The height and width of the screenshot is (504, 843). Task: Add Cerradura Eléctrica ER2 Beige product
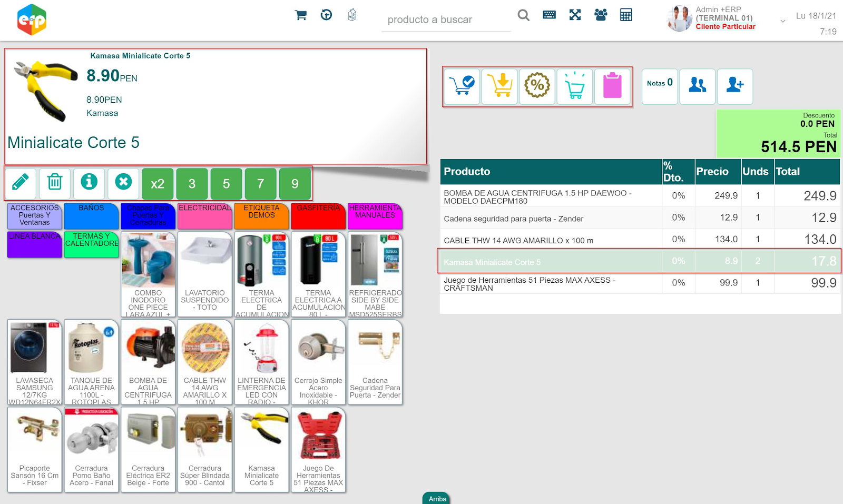tap(148, 450)
